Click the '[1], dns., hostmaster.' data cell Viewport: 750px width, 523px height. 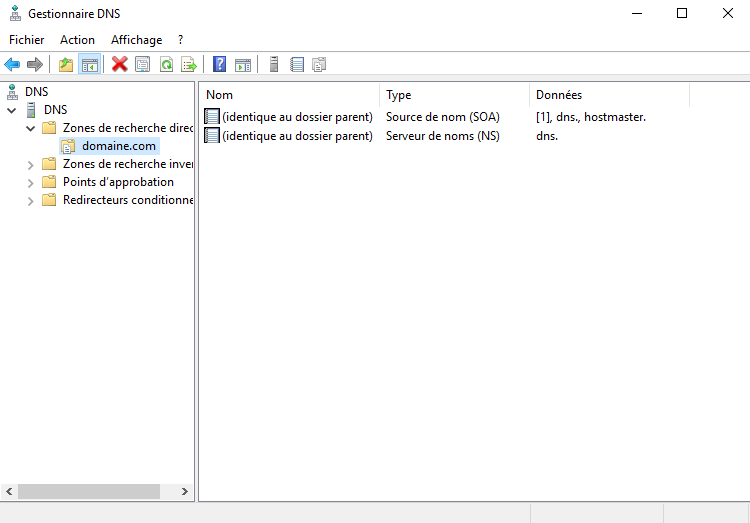[x=591, y=117]
